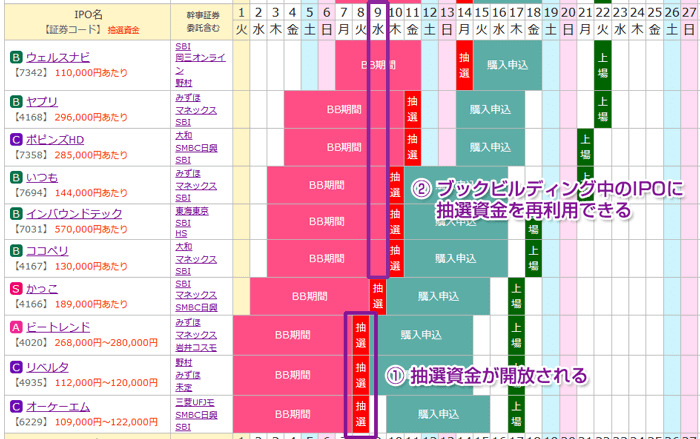
Task: Click the C grade badge beside ポピンズHD
Action: (x=16, y=140)
